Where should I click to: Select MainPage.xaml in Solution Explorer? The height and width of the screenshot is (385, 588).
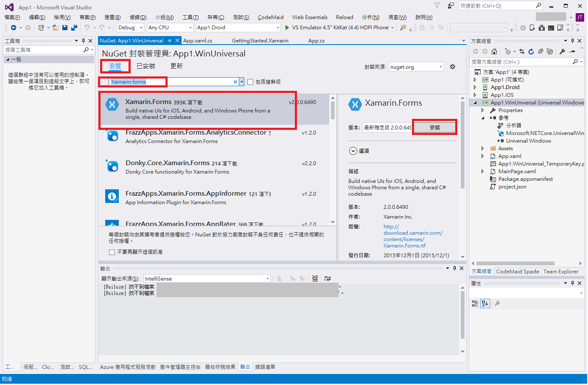pos(517,171)
